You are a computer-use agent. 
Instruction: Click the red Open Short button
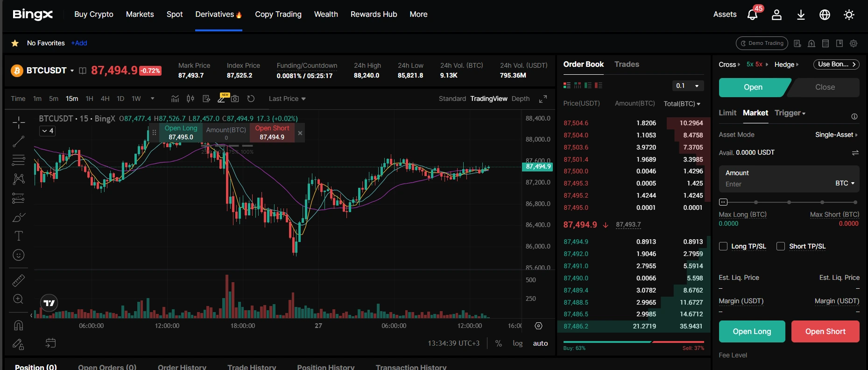point(826,331)
